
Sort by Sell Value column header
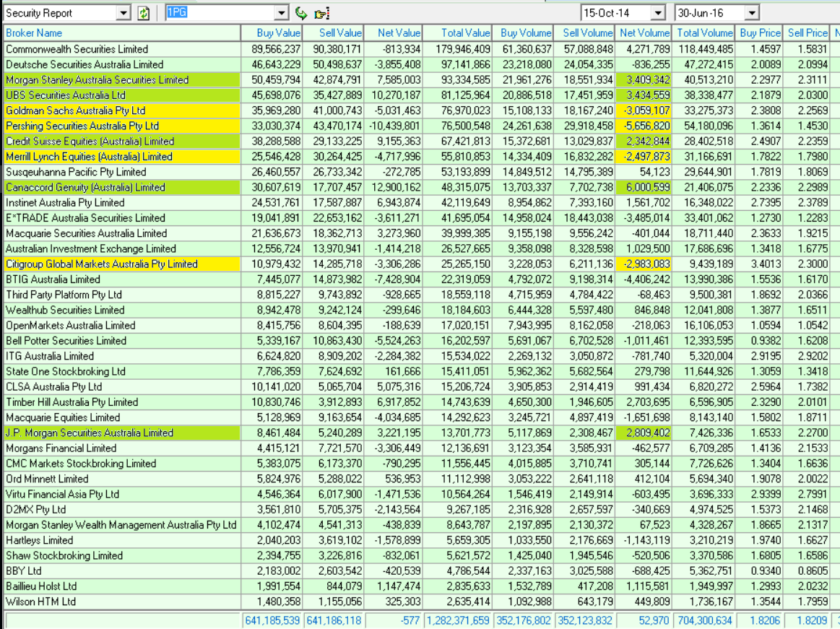click(333, 32)
